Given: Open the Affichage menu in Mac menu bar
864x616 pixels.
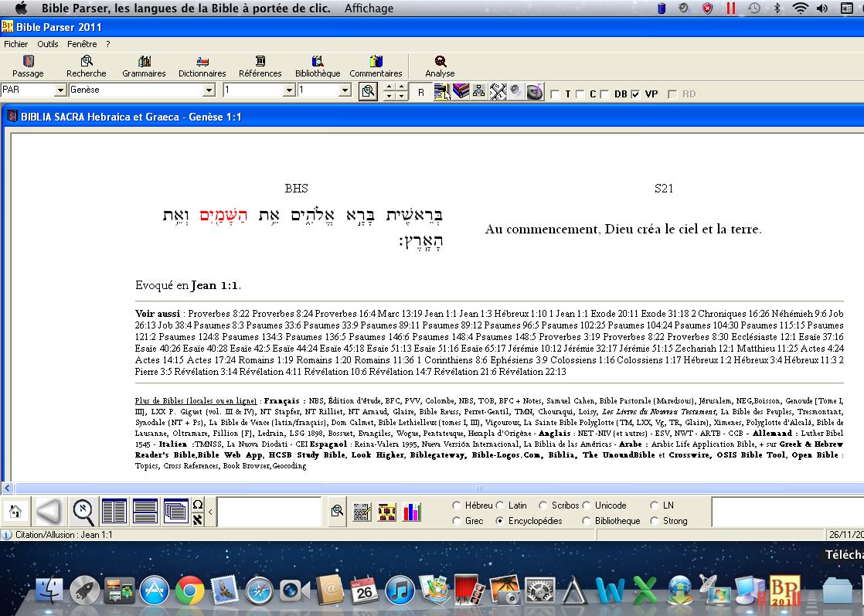Looking at the screenshot, I should tap(369, 9).
